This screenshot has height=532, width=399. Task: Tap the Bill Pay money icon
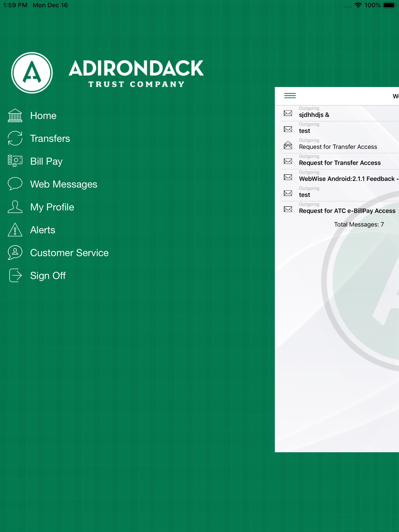(15, 161)
